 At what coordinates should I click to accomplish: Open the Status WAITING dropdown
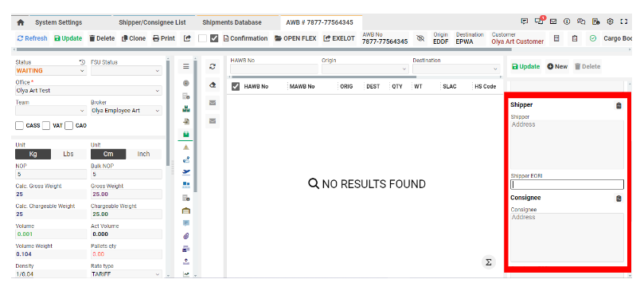pyautogui.click(x=51, y=71)
